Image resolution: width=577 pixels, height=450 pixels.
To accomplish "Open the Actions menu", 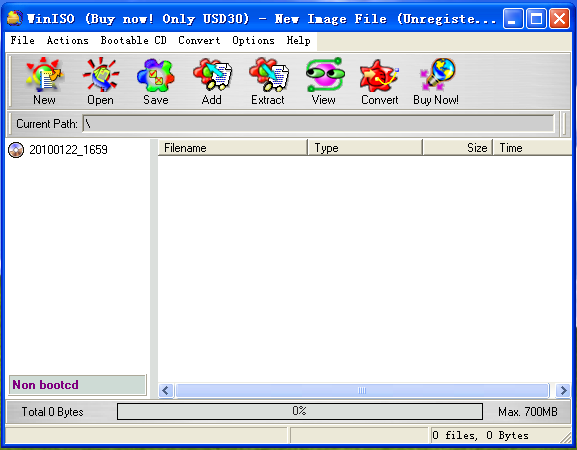I will 68,40.
